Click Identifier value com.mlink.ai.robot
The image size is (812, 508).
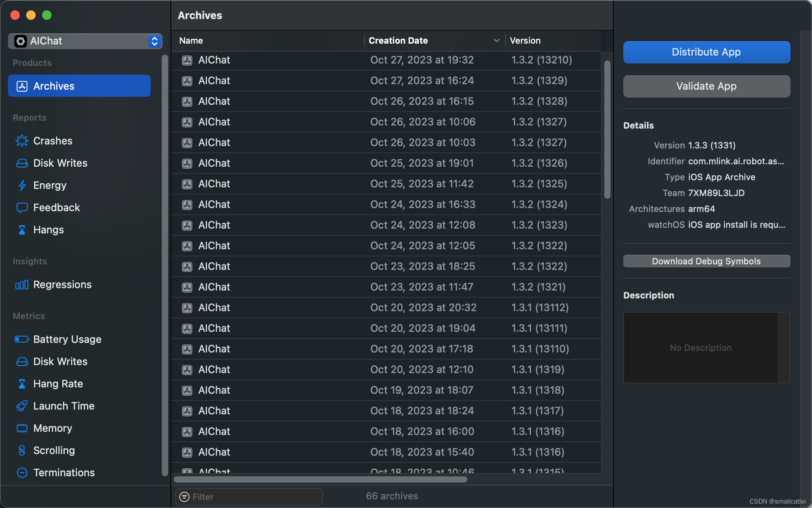pos(736,161)
